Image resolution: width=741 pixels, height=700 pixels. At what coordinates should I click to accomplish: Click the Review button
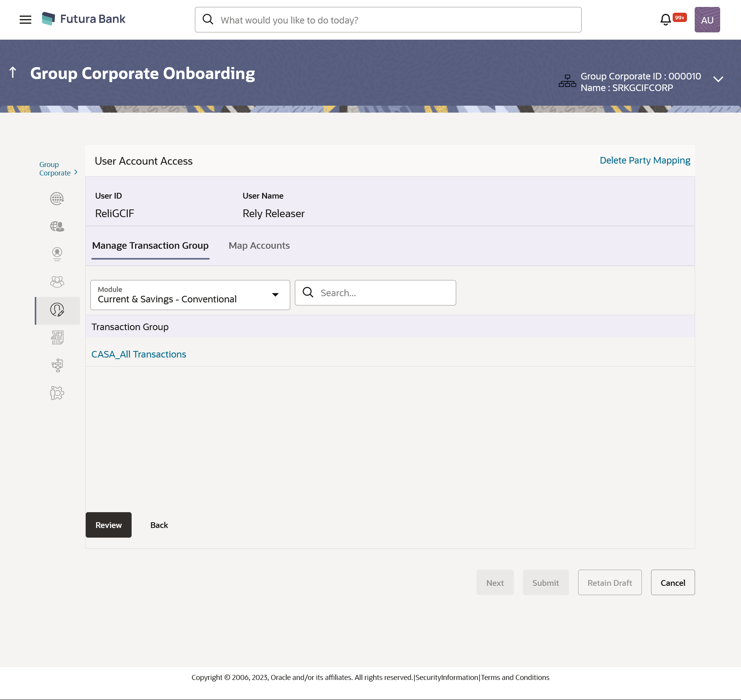(108, 525)
